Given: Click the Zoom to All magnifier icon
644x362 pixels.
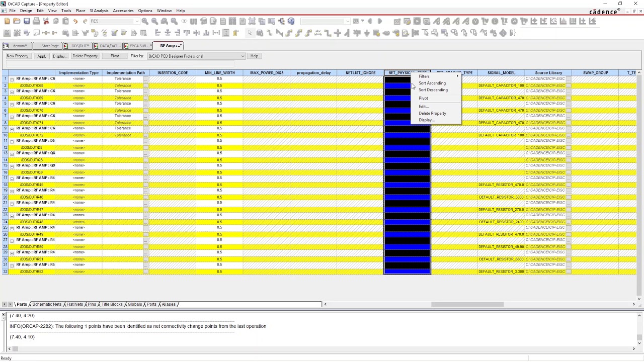Looking at the screenshot, I should click(174, 21).
